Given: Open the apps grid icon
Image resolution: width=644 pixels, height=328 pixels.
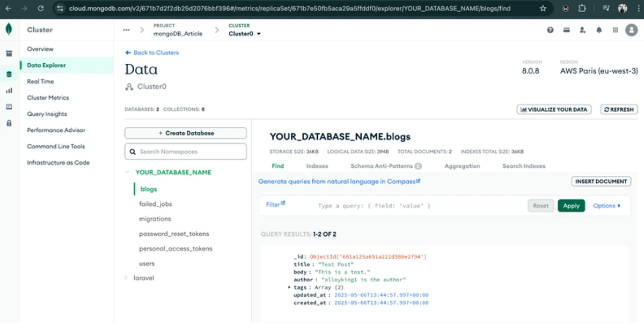Looking at the screenshot, I should [x=615, y=30].
